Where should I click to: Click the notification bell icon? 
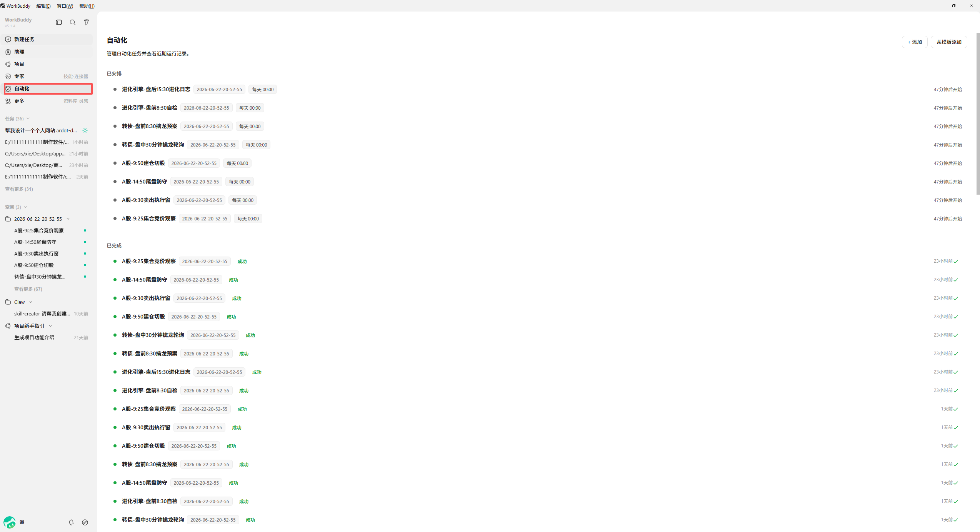click(71, 522)
